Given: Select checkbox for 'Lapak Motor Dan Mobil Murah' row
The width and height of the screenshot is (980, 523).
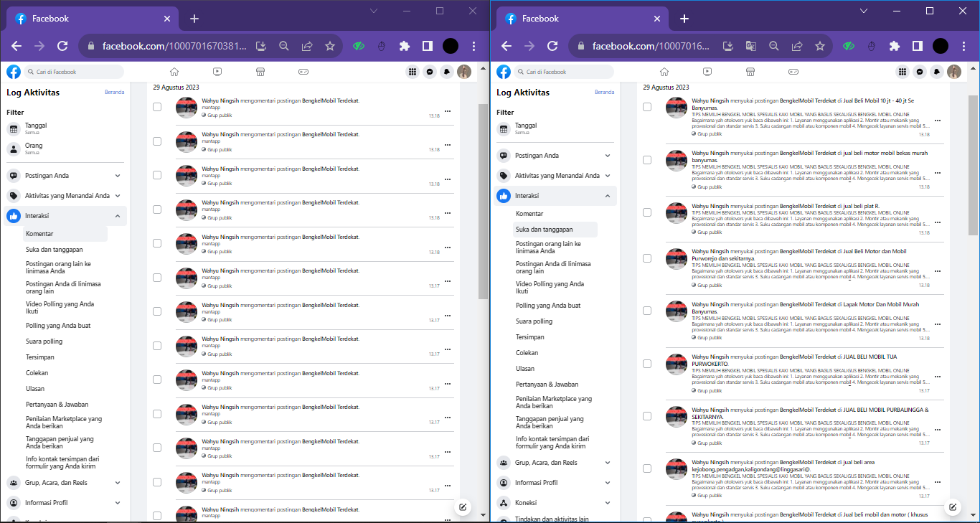Looking at the screenshot, I should [x=647, y=311].
